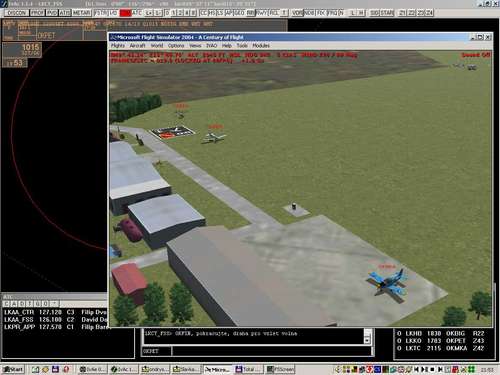This screenshot has width=500, height=375.
Task: Toggle the VOR display button
Action: [x=297, y=13]
